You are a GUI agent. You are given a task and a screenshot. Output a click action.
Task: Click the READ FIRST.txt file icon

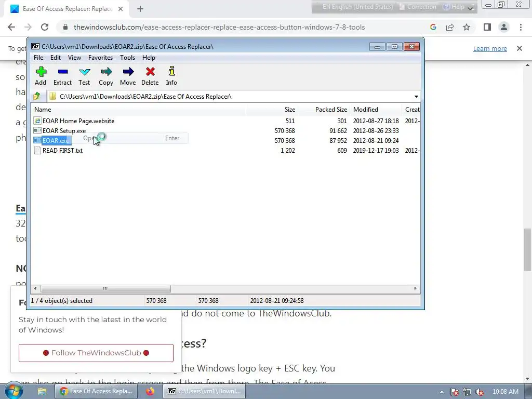point(37,150)
